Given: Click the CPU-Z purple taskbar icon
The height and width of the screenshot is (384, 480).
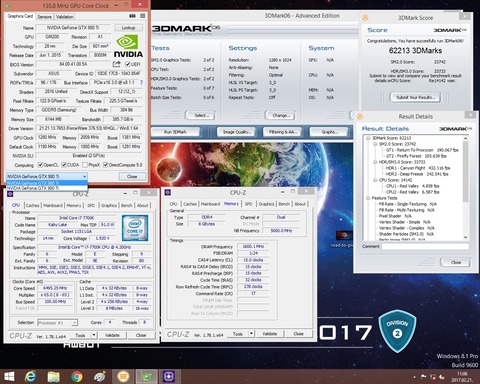Looking at the screenshot, I should (169, 377).
